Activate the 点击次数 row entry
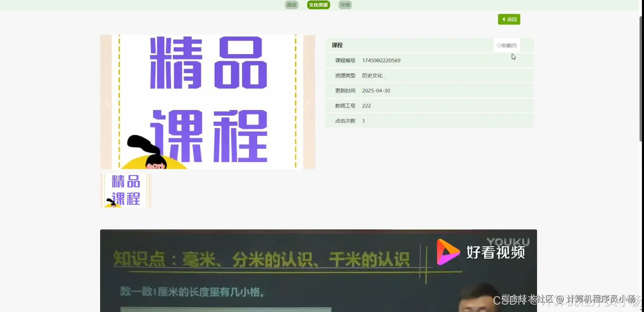 [x=345, y=121]
